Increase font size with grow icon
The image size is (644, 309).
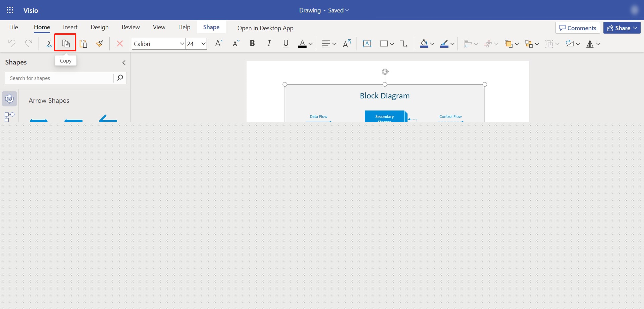coord(219,44)
